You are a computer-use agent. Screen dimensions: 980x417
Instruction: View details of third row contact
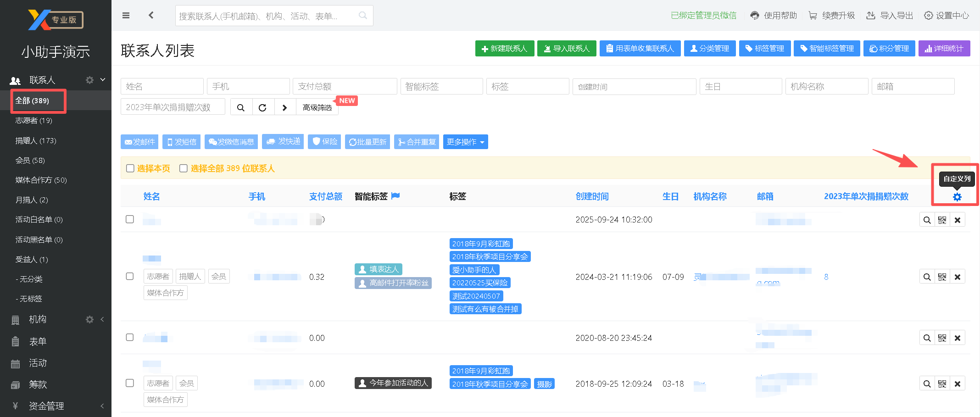coord(927,338)
